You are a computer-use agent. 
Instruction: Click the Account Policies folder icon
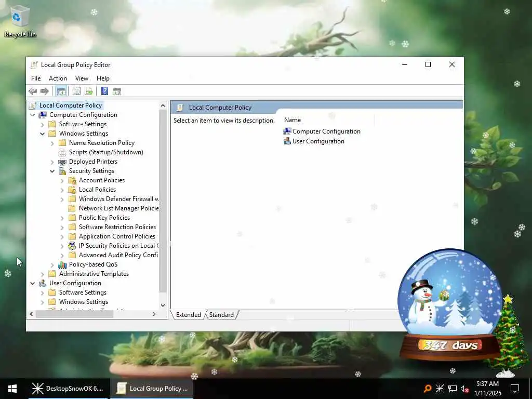pyautogui.click(x=72, y=180)
